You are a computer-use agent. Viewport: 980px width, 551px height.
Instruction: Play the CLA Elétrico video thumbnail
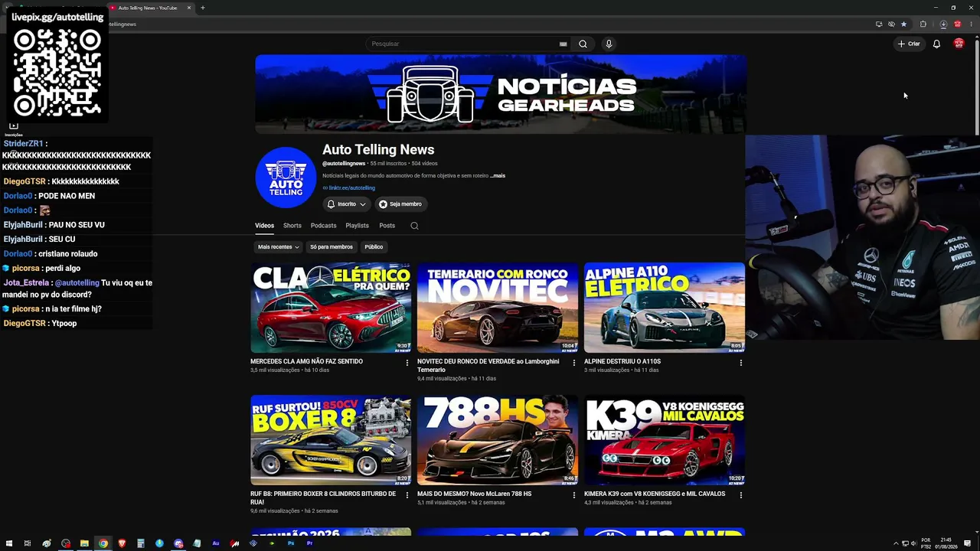(331, 308)
